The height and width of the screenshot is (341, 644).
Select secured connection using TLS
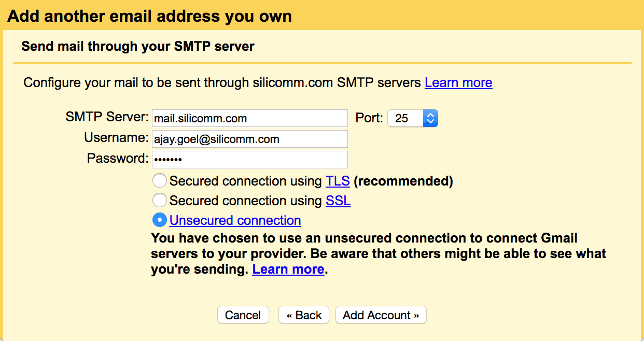coord(160,180)
